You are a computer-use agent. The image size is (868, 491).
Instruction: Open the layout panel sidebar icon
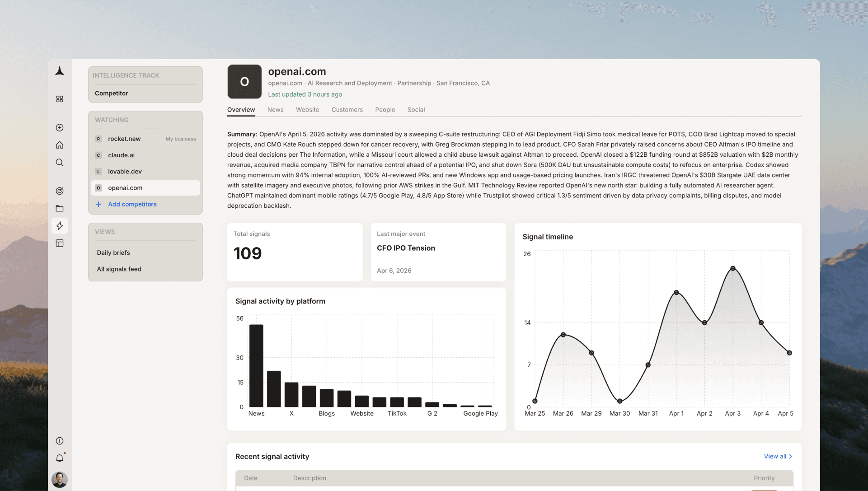(60, 243)
